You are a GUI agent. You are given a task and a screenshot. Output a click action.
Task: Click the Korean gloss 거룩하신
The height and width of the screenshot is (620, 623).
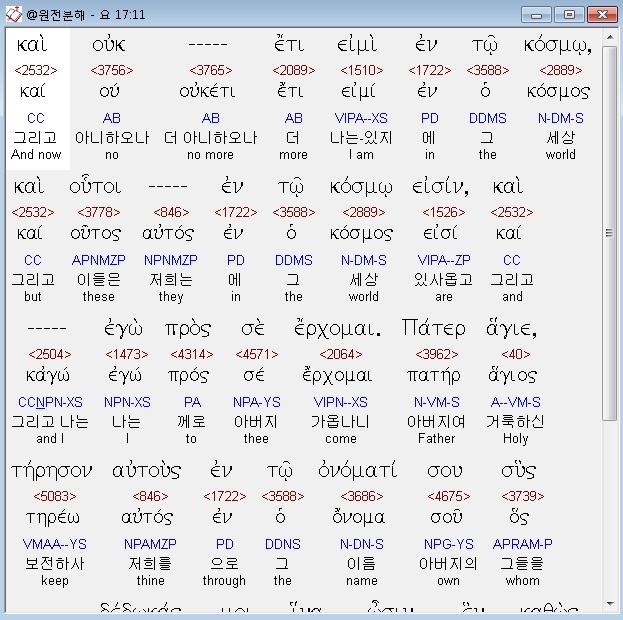pos(515,422)
